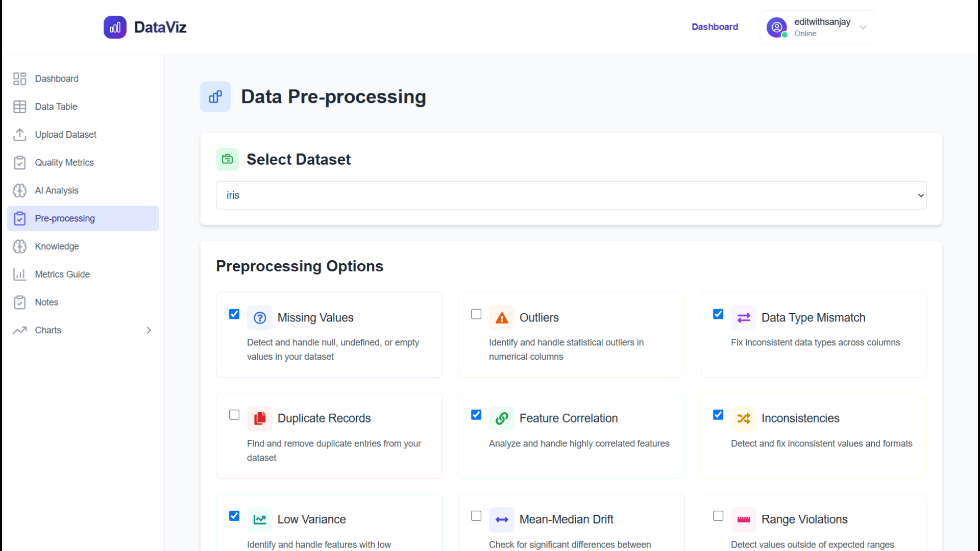
Task: Click the Feature Correlation link icon
Action: pyautogui.click(x=502, y=418)
